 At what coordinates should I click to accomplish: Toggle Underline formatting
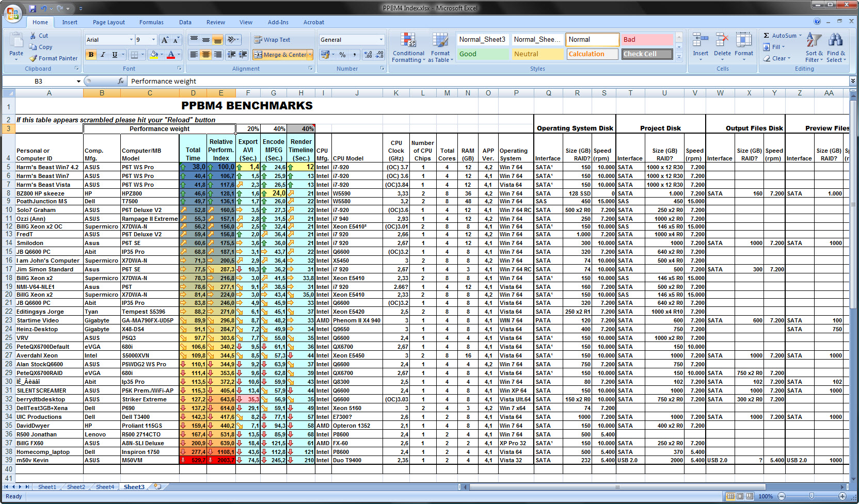[x=115, y=54]
